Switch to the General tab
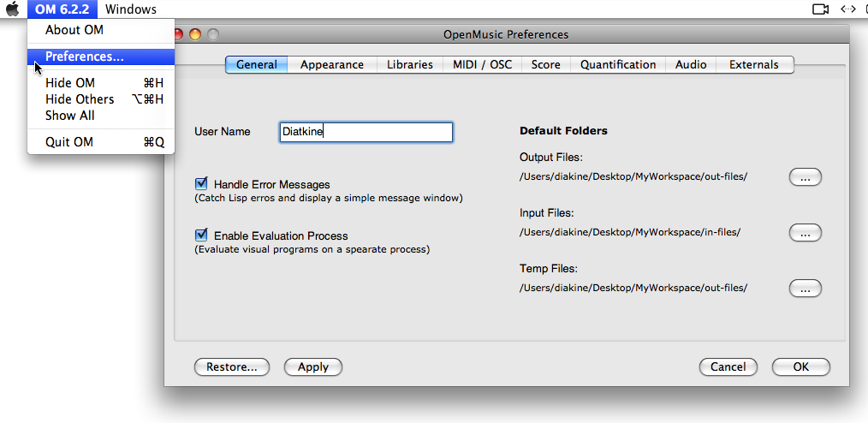Viewport: 868px width, 423px height. point(256,65)
